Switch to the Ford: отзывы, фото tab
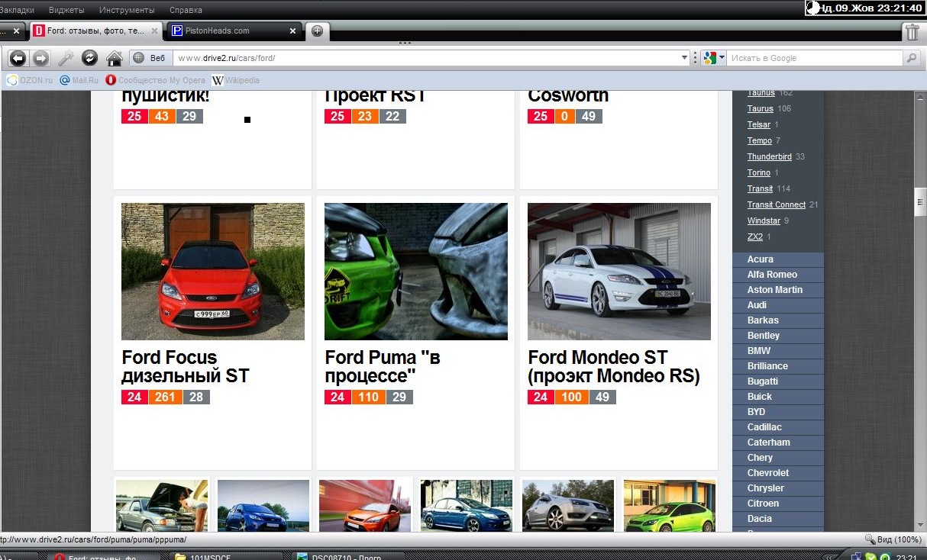This screenshot has width=927, height=560. [x=96, y=31]
